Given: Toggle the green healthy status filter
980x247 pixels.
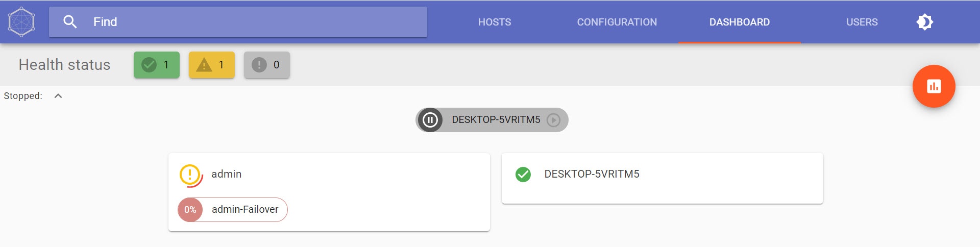Looking at the screenshot, I should point(157,65).
